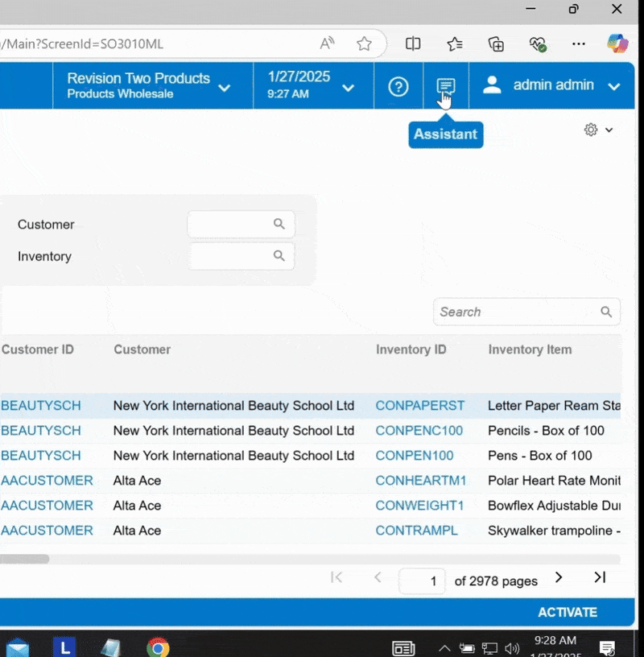Sort by the Customer ID column header
The height and width of the screenshot is (657, 644).
click(x=37, y=349)
